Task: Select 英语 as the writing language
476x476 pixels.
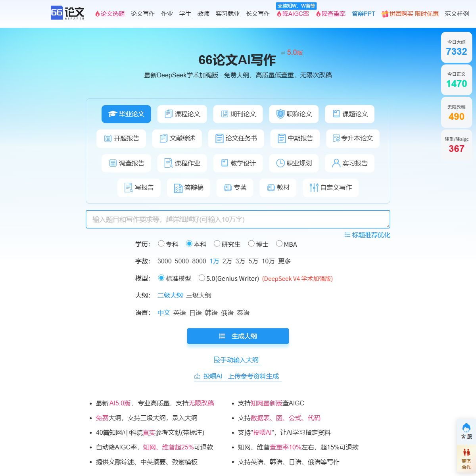Action: [180, 313]
